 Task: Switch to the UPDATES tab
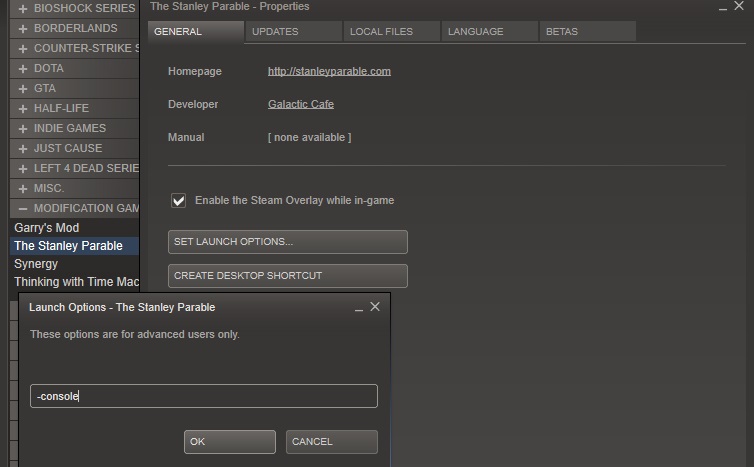[x=294, y=32]
